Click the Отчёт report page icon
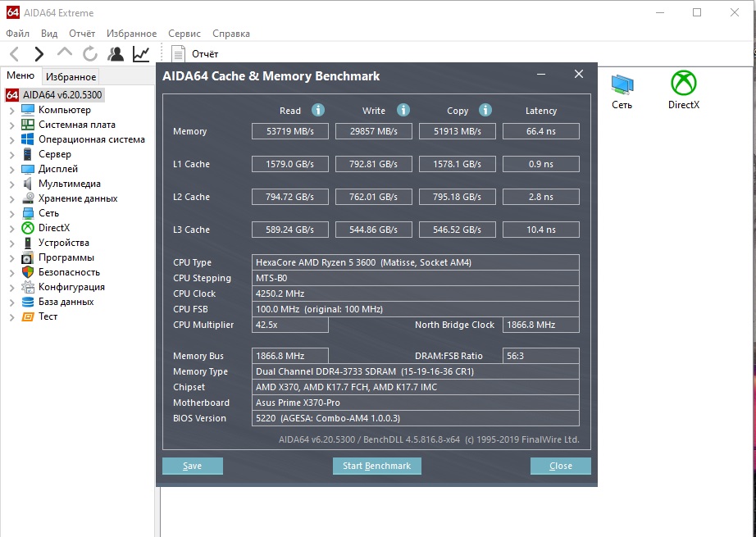 tap(179, 54)
